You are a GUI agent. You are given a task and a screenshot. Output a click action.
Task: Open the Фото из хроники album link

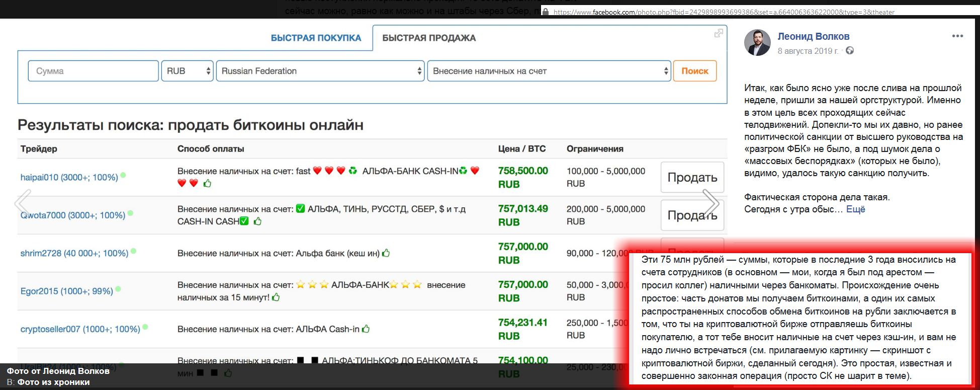tap(54, 382)
